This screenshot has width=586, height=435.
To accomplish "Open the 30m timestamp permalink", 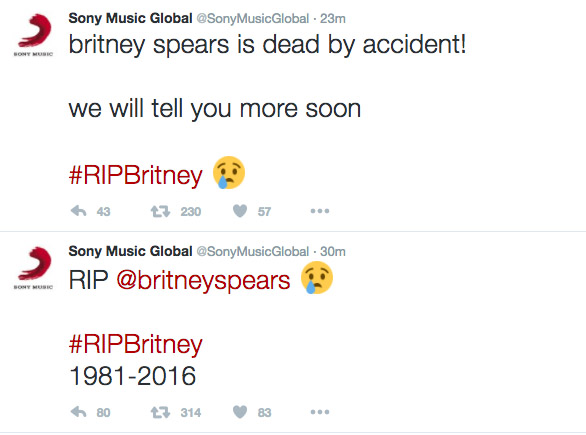I will tap(333, 252).
